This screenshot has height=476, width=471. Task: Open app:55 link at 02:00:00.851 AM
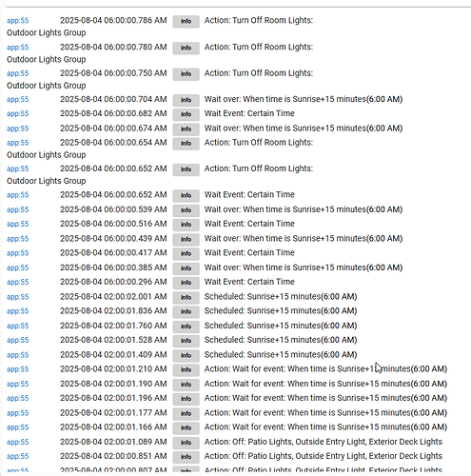(x=18, y=456)
